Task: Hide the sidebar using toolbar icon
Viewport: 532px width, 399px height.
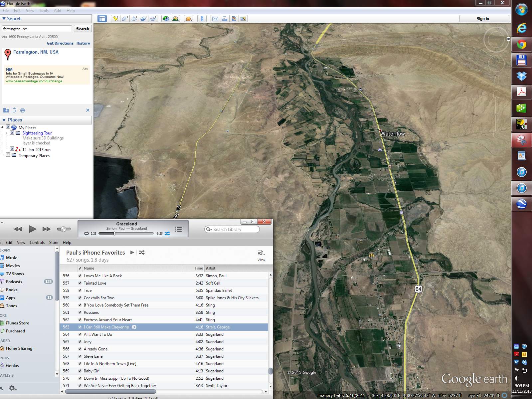Action: coord(102,19)
